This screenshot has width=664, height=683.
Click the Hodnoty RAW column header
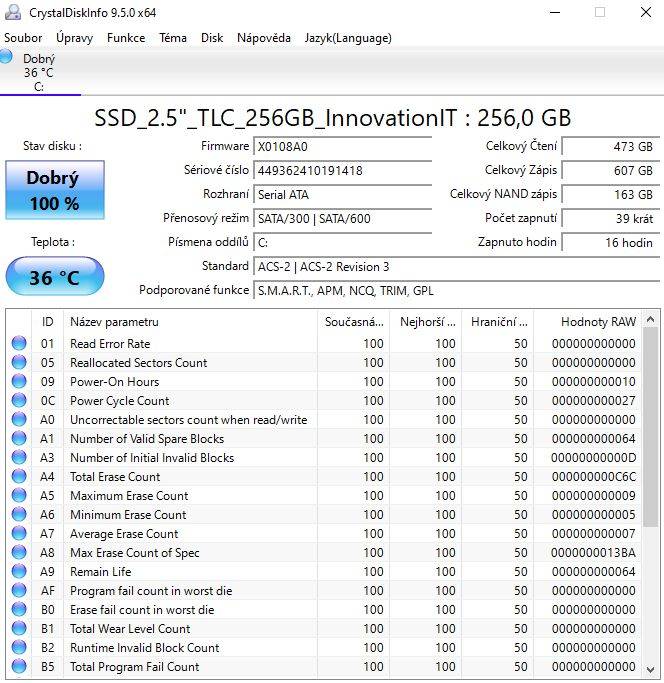pos(588,322)
